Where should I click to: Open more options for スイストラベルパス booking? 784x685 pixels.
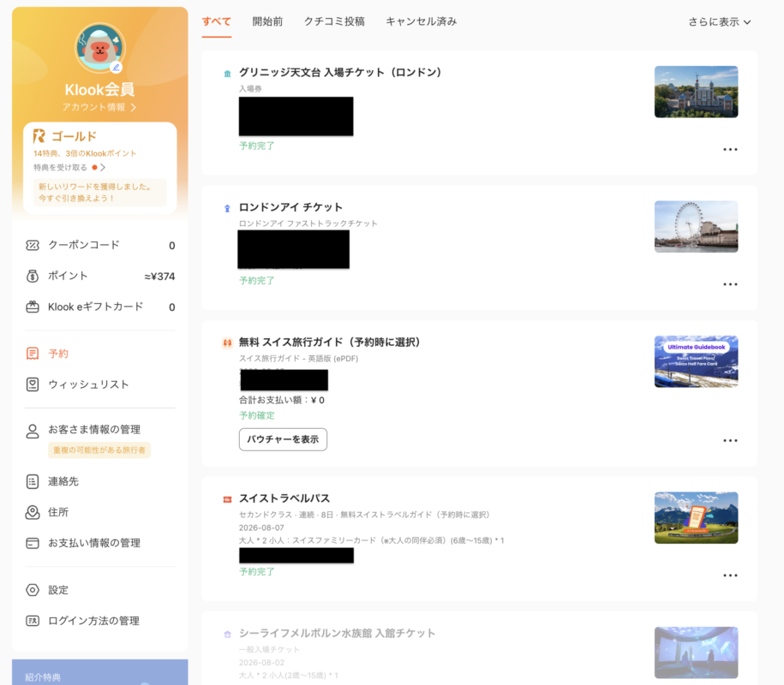pos(730,575)
